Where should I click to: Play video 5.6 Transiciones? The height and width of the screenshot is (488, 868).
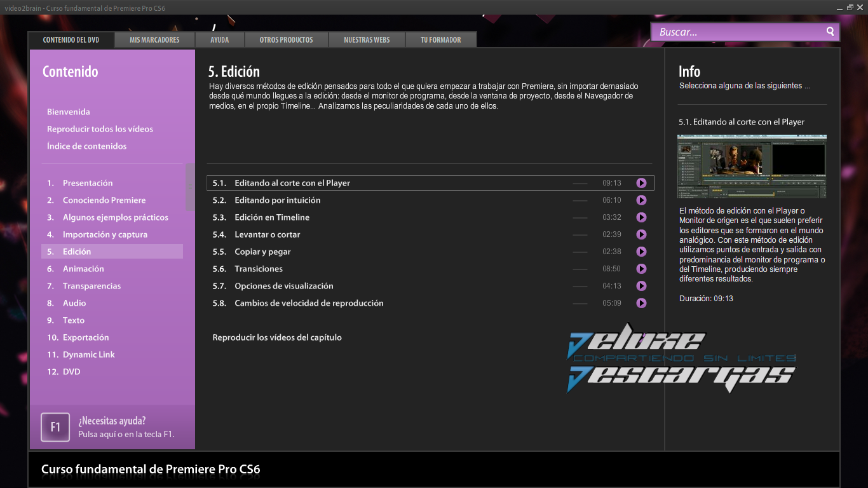click(x=641, y=269)
